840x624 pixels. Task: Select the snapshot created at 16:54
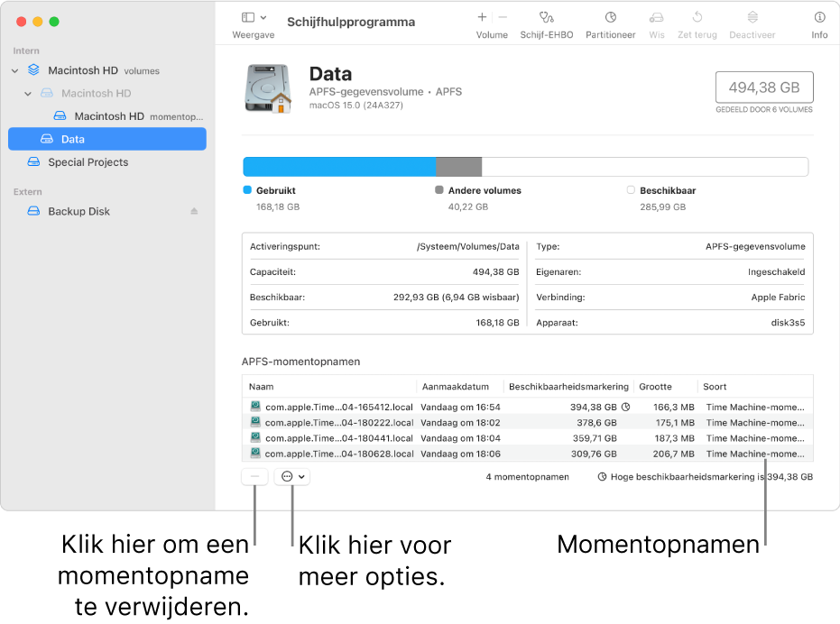[x=460, y=407]
